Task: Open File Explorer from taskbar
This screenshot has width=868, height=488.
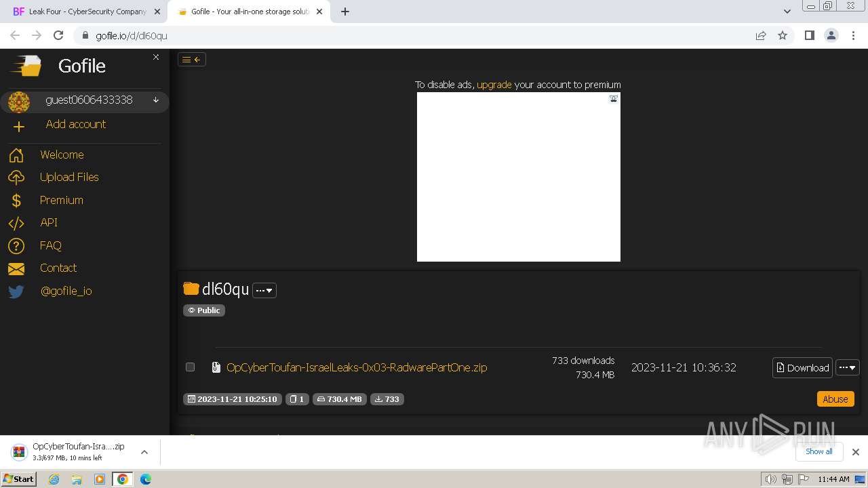Action: (x=77, y=479)
